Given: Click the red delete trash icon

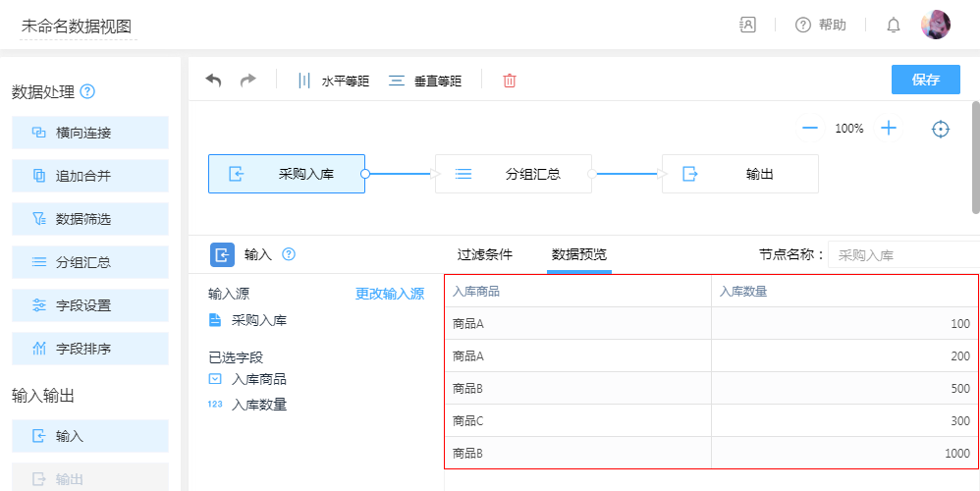Looking at the screenshot, I should coord(510,81).
